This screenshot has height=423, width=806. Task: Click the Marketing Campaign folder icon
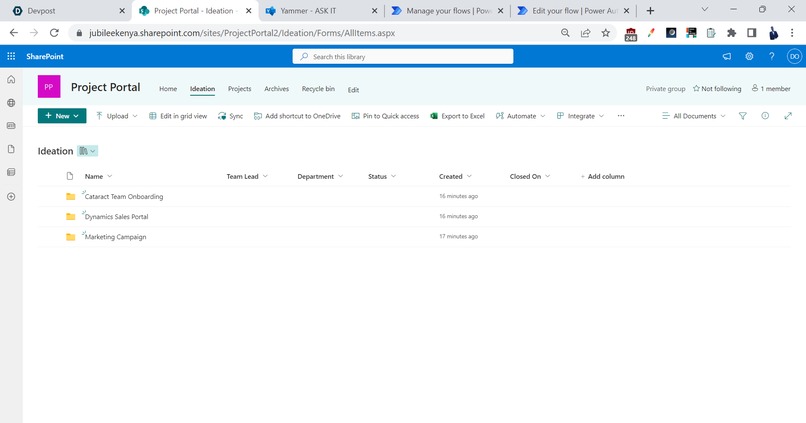click(x=71, y=237)
